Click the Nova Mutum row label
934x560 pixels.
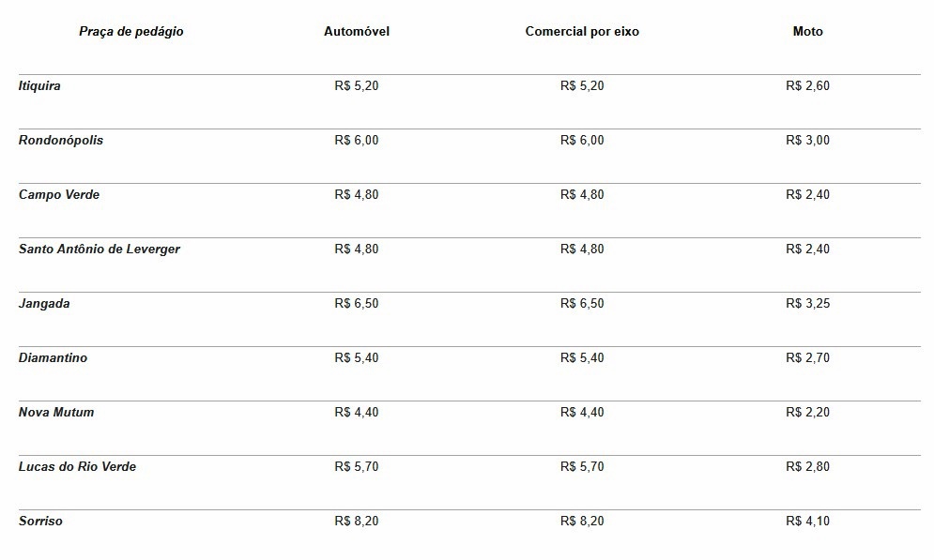pyautogui.click(x=56, y=413)
